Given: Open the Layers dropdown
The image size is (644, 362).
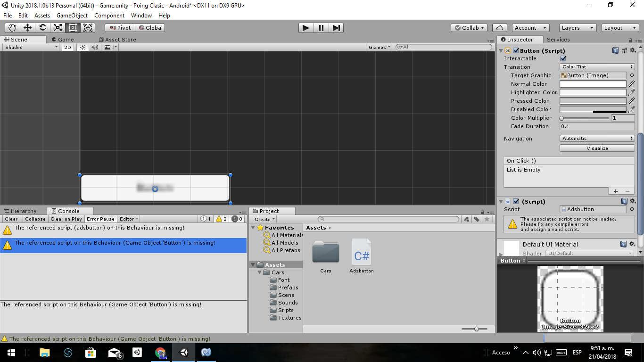Looking at the screenshot, I should point(578,28).
